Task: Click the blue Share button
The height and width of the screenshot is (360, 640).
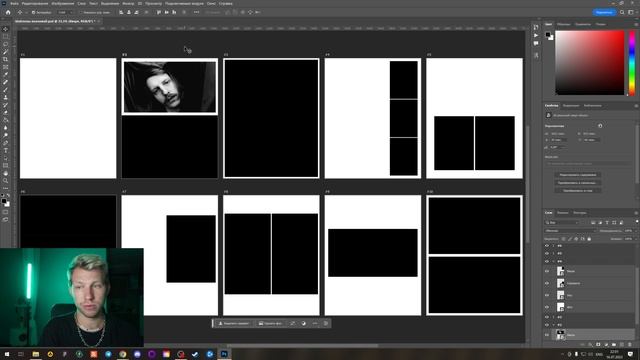Action: click(x=604, y=12)
